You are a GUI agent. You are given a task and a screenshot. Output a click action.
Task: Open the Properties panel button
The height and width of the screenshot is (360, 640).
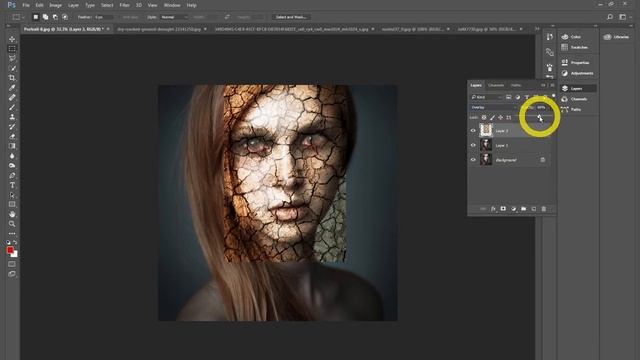tap(577, 63)
